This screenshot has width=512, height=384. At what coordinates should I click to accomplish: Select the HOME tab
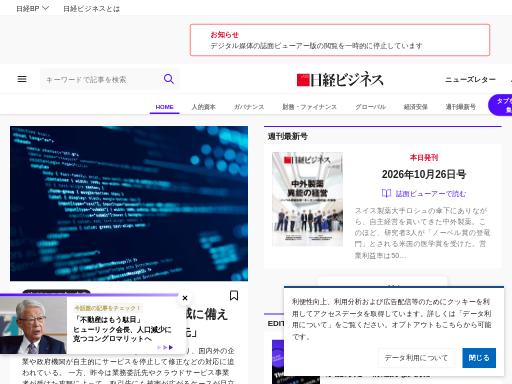click(x=164, y=107)
